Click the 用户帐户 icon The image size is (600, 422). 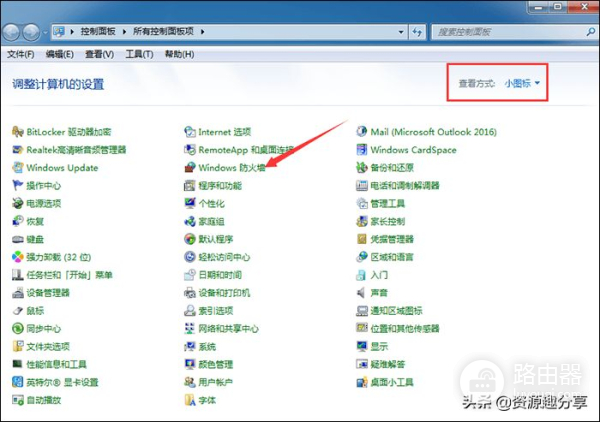(x=190, y=382)
